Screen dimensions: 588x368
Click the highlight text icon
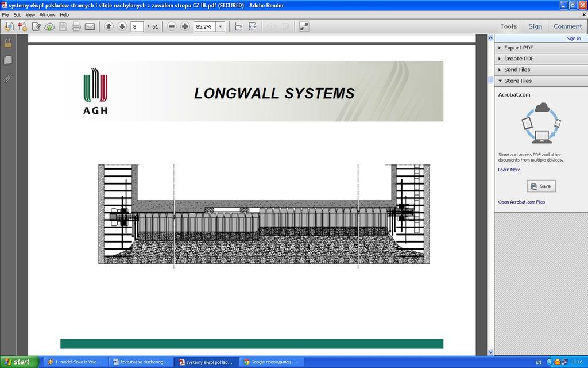[x=285, y=26]
